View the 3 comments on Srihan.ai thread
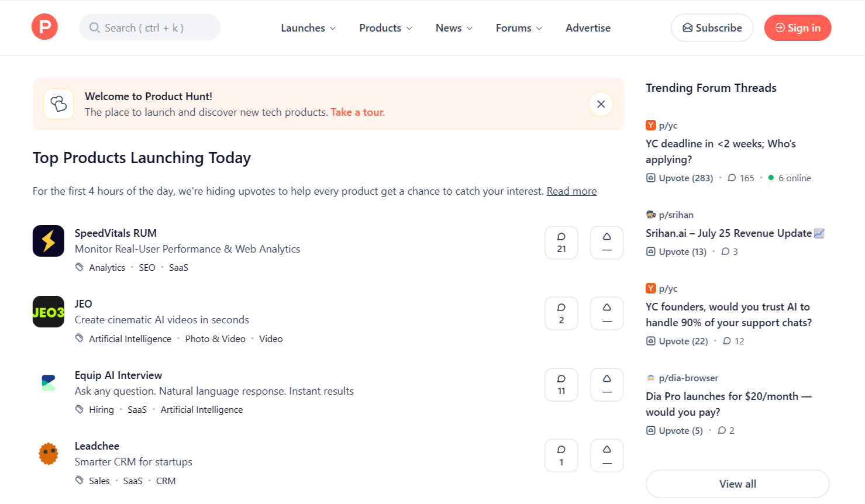Image resolution: width=865 pixels, height=504 pixels. [x=729, y=252]
